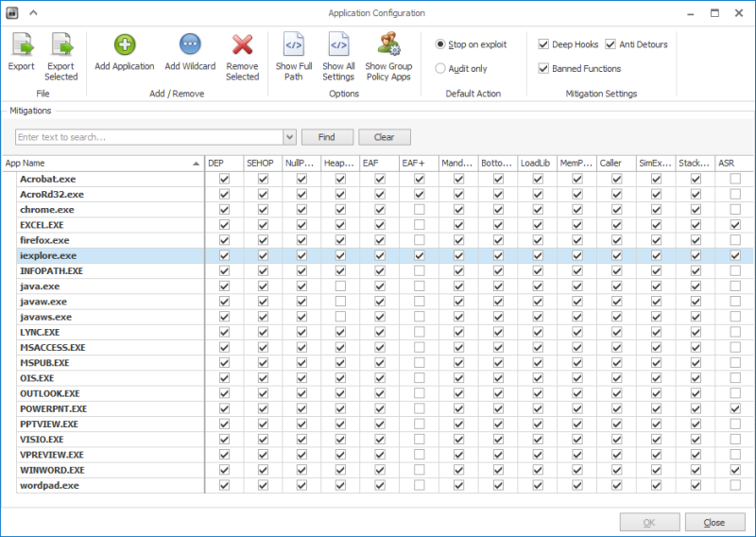Click the Clear button
This screenshot has width=756, height=537.
[384, 137]
